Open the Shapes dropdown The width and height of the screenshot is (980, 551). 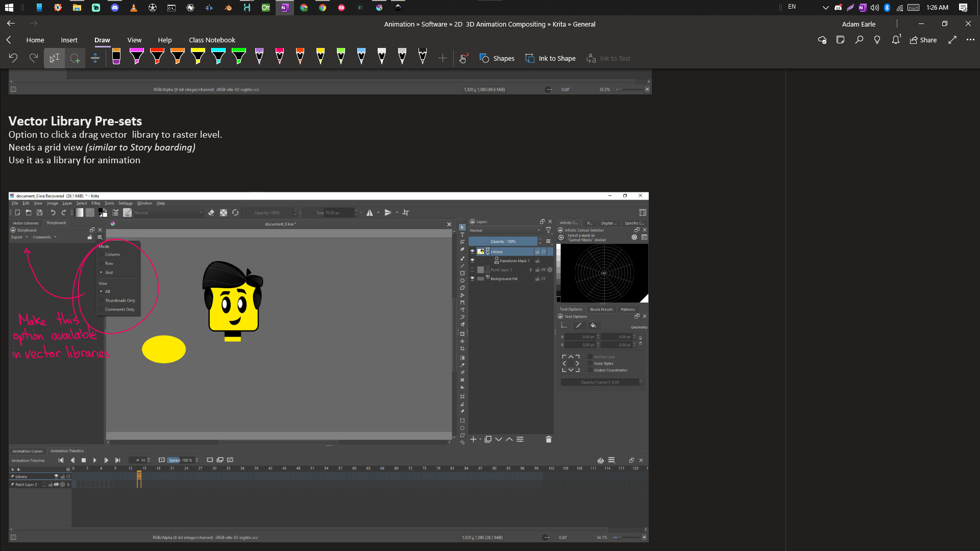point(497,59)
